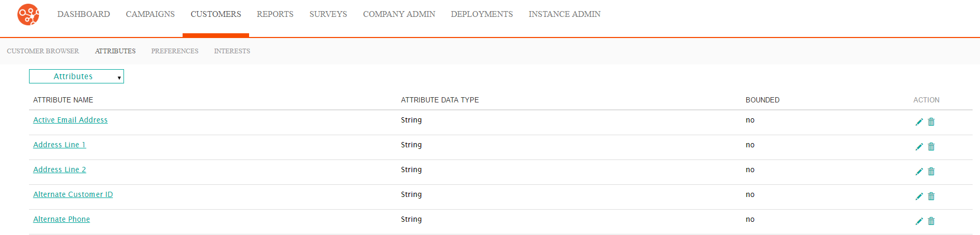Delete the Address Line 2 attribute
This screenshot has height=235, width=980.
[x=931, y=172]
